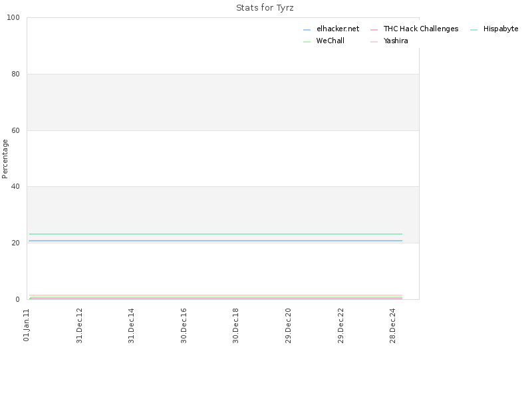Click the 31.Dec.12 date axis label
Image resolution: width=532 pixels, height=399 pixels.
[x=79, y=326]
